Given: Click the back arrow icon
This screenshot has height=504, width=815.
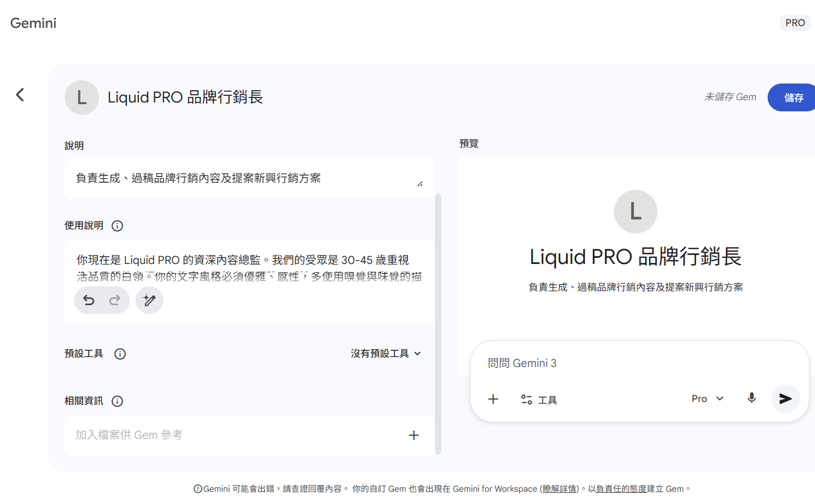Looking at the screenshot, I should (20, 95).
